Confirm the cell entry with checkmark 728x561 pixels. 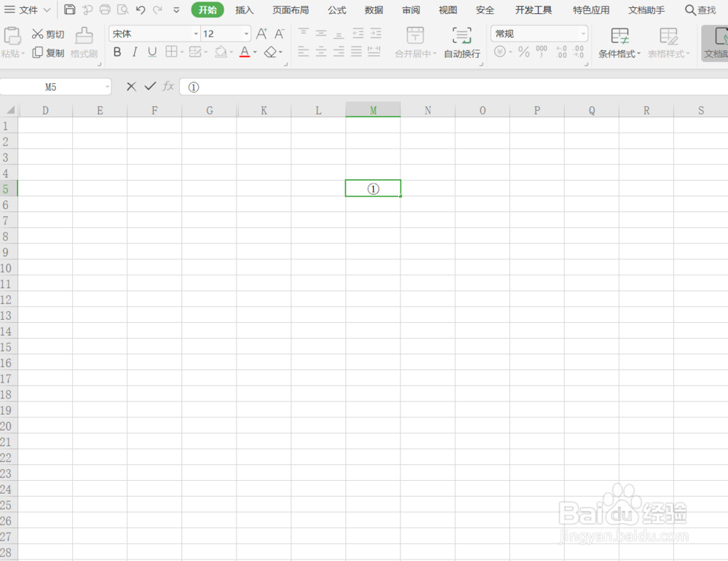click(x=150, y=86)
